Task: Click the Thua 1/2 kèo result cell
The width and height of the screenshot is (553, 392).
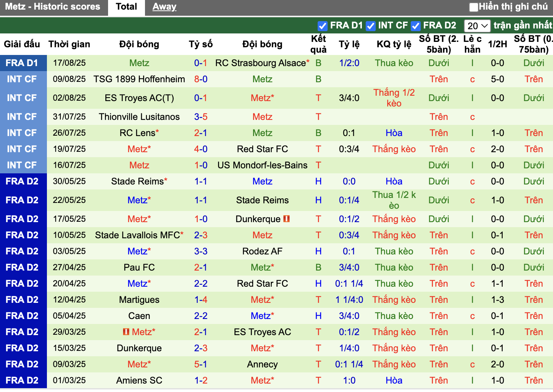Action: 394,200
